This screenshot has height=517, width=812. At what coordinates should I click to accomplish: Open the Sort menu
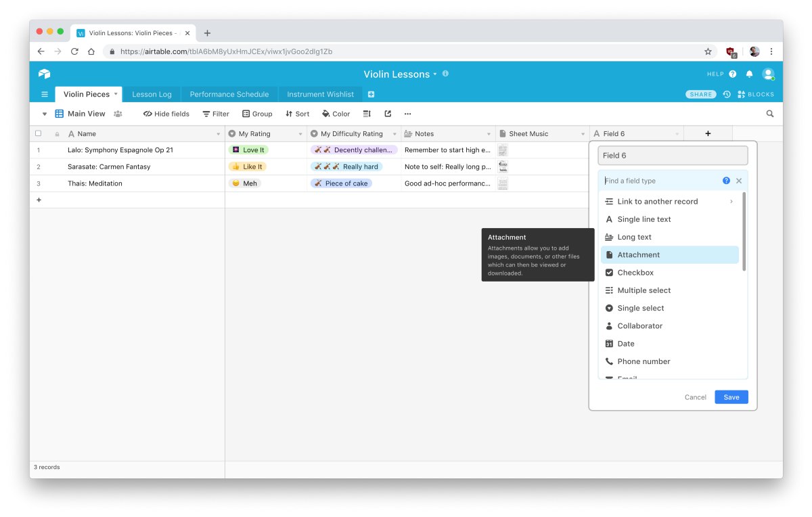click(x=297, y=114)
